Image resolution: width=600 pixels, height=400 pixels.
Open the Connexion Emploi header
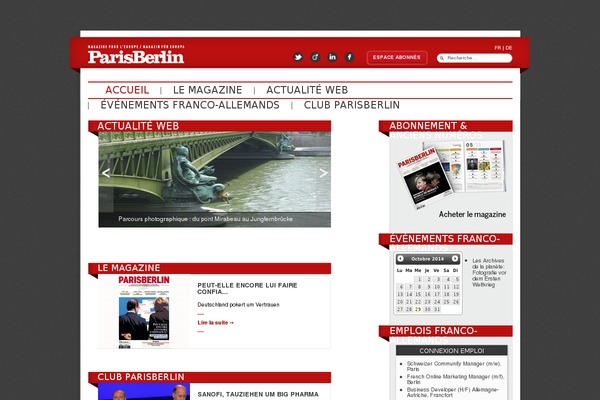[452, 351]
